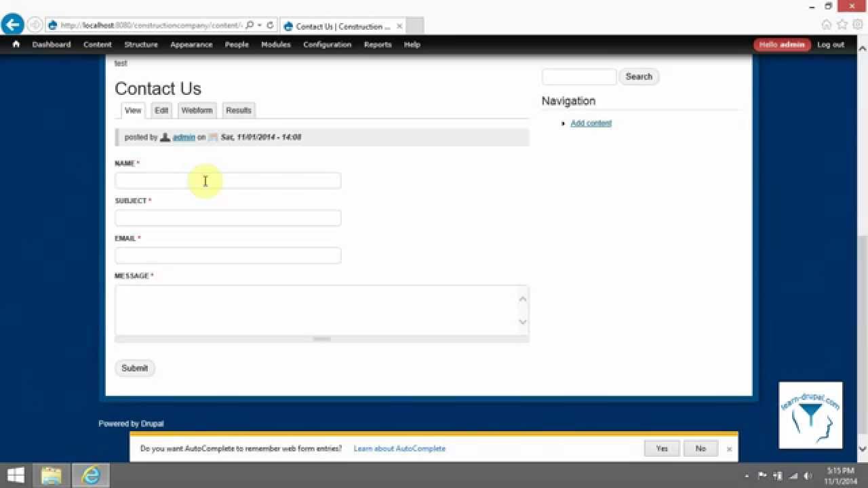Click the network signal tray icon
The width and height of the screenshot is (868, 488).
(793, 476)
